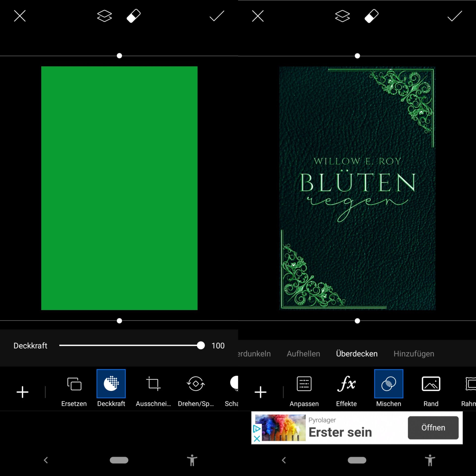This screenshot has width=476, height=476.
Task: Tap 'Erster sein' ad headline
Action: pyautogui.click(x=340, y=432)
